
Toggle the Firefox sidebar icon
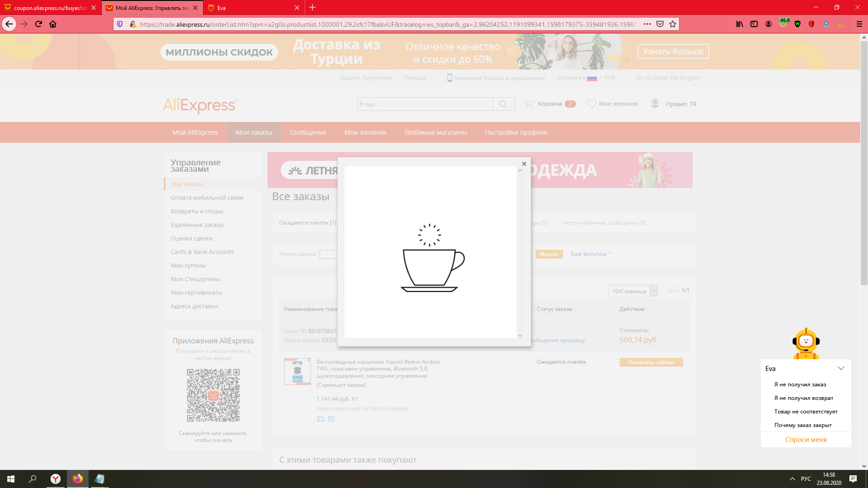click(x=754, y=24)
